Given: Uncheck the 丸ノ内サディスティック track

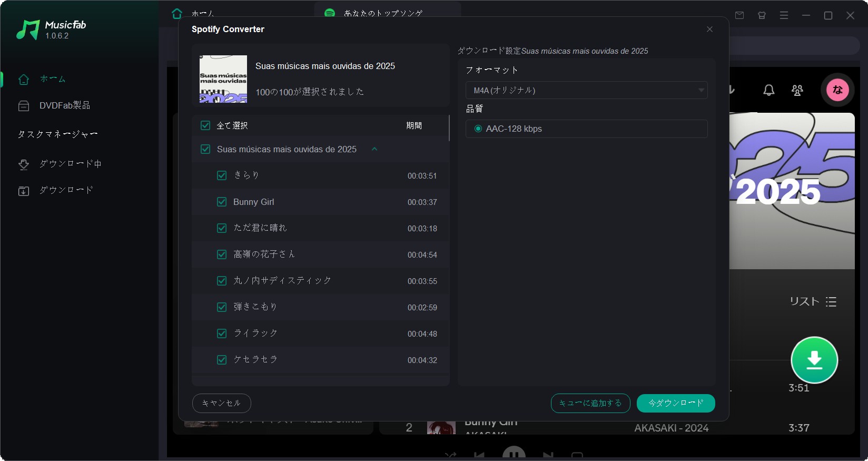Looking at the screenshot, I should pyautogui.click(x=222, y=281).
